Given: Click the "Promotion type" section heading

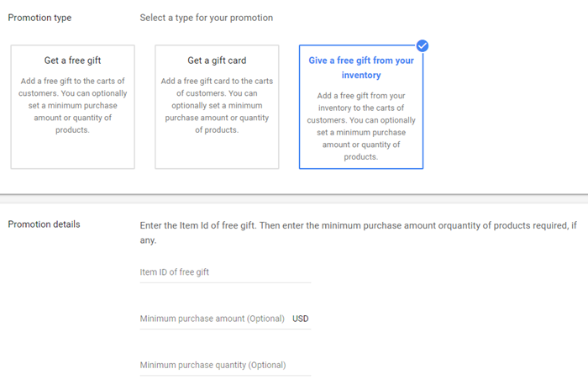Looking at the screenshot, I should 39,18.
